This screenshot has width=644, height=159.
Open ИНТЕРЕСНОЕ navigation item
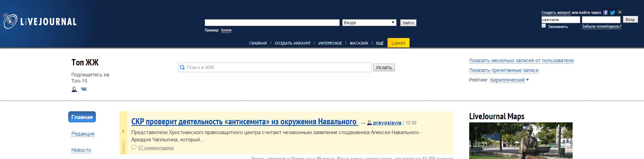coord(330,43)
